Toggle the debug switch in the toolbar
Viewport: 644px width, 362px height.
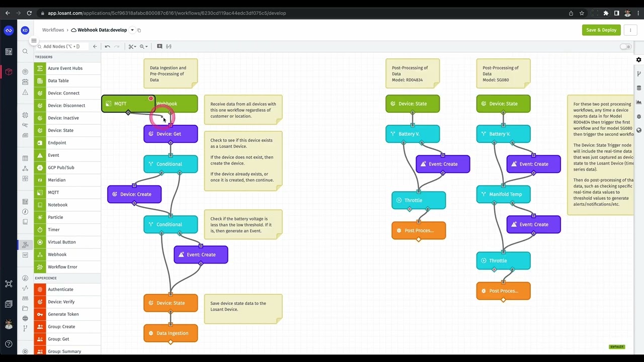[625, 47]
